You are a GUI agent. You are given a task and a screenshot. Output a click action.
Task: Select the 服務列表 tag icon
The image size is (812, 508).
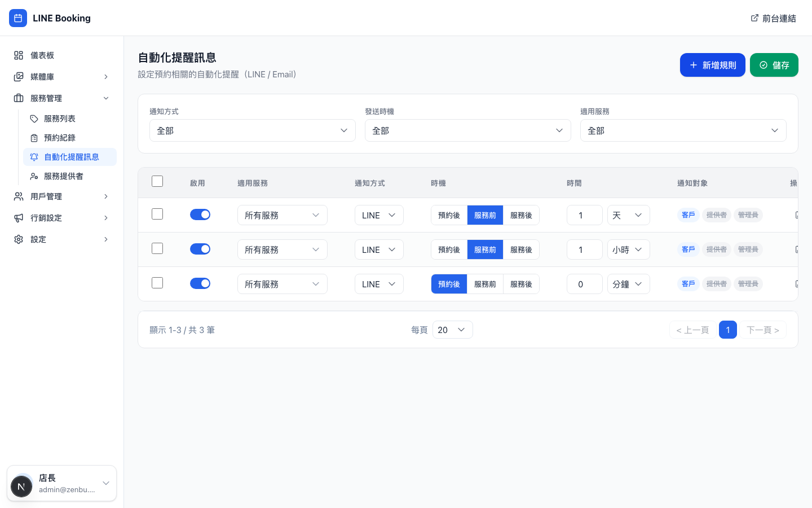point(34,119)
